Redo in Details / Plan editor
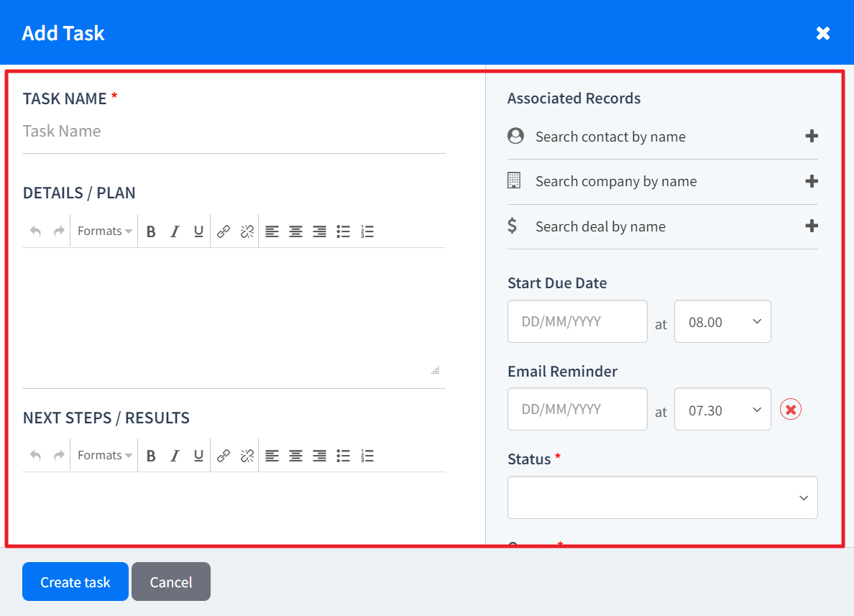Screen dimensions: 854x616 [59, 231]
